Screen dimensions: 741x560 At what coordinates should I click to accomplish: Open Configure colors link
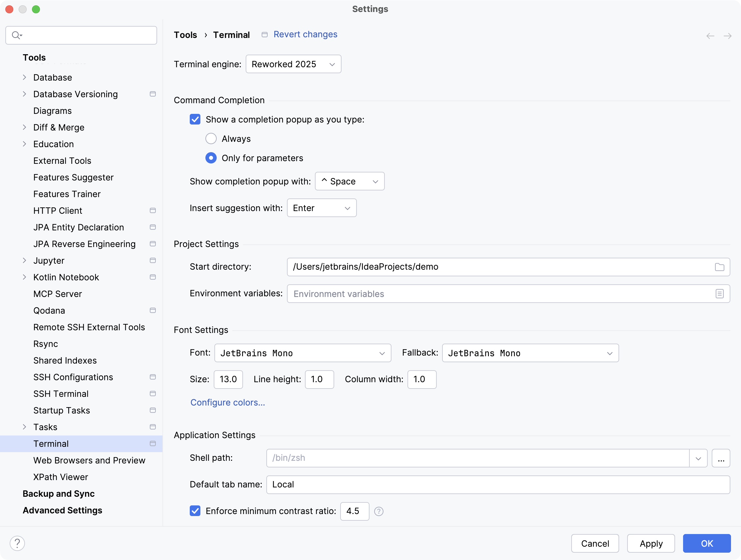(227, 403)
